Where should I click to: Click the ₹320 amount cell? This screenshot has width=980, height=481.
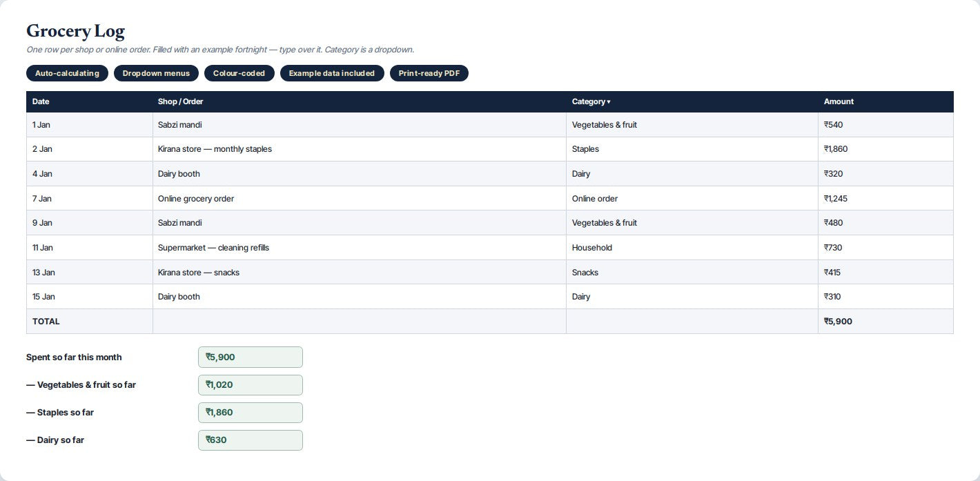(885, 174)
